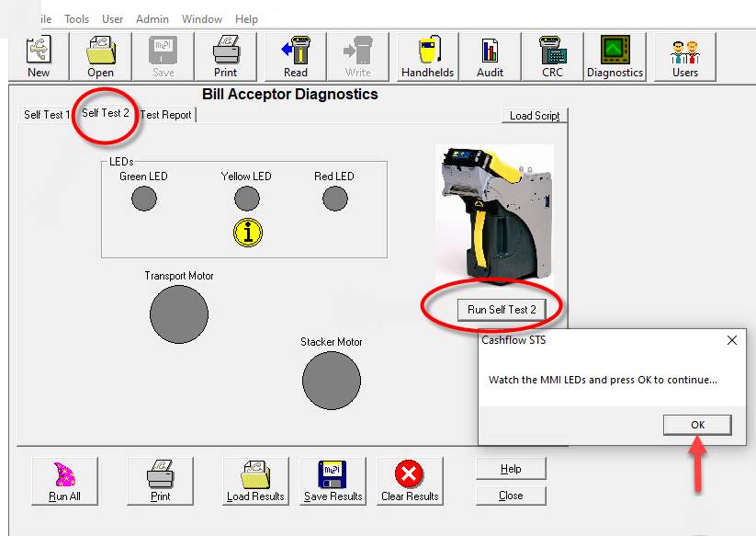This screenshot has width=756, height=536.
Task: Open the Admin menu
Action: coord(152,18)
